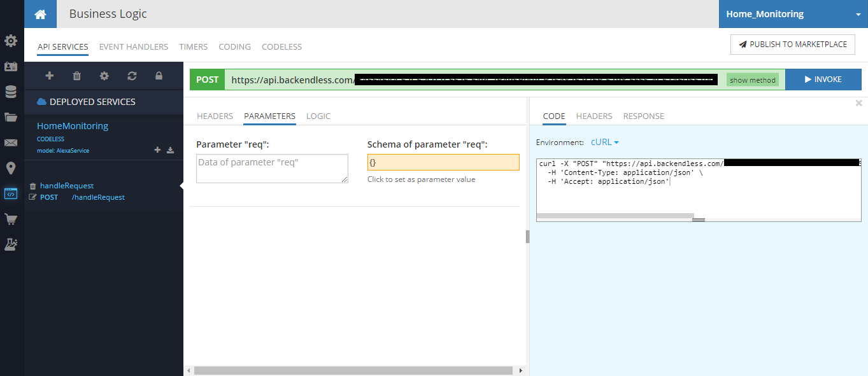Switch to the Logic tab
Viewport: 868px width, 376px height.
pyautogui.click(x=318, y=116)
